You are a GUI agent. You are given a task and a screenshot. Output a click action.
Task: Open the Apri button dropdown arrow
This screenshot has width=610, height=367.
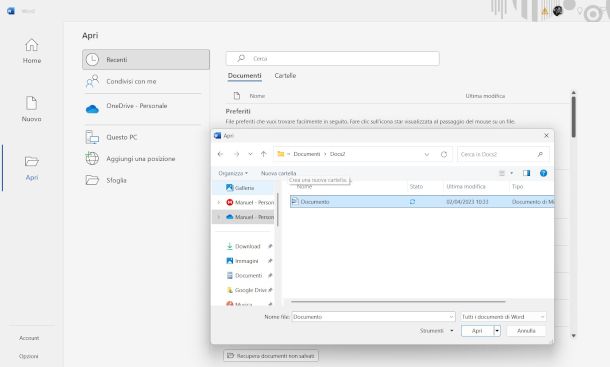(497, 331)
